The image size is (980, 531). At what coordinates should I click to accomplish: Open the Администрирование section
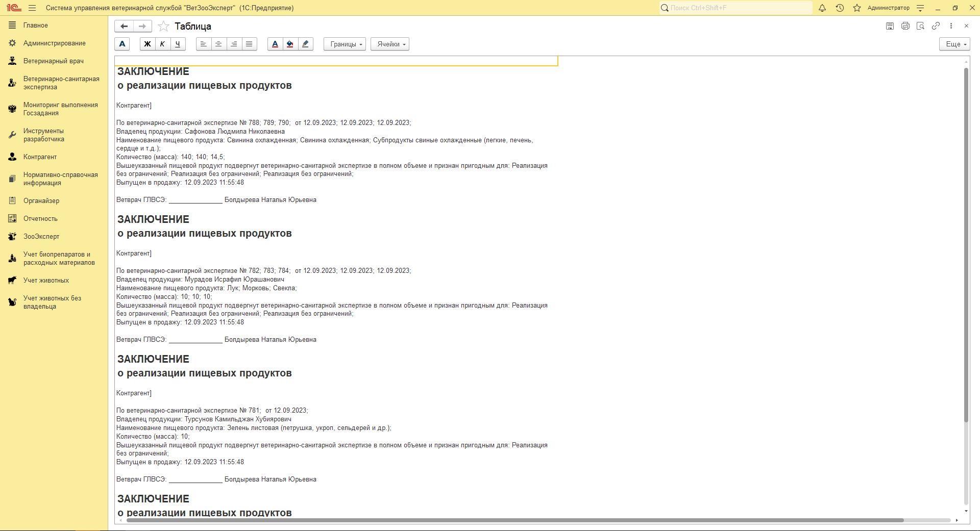tap(54, 43)
